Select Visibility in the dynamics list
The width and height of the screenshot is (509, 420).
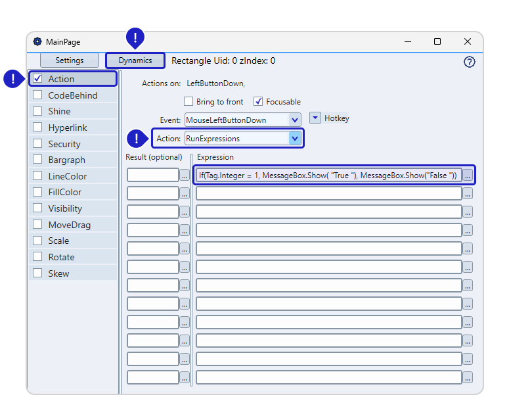point(65,208)
